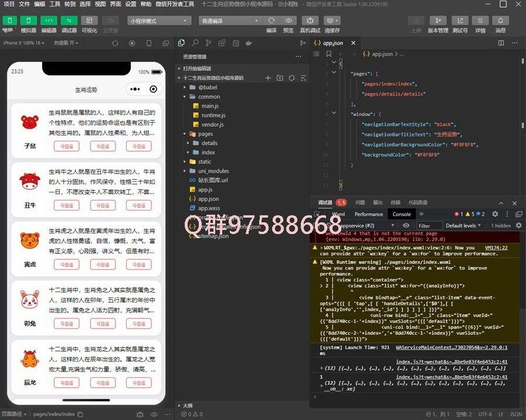Open the 测试号 test account panel
Viewport: 526px width, 420px height.
tap(460, 21)
